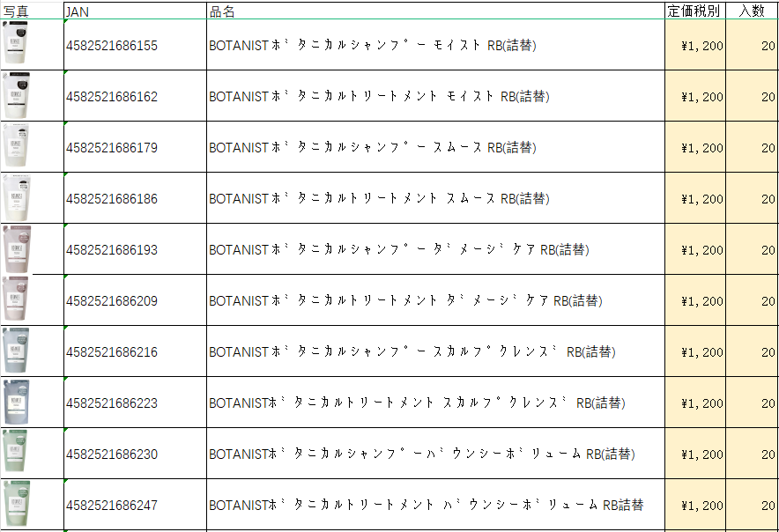Image resolution: width=779 pixels, height=532 pixels.
Task: Select quantity 20 in row 4582521686223
Action: click(753, 403)
